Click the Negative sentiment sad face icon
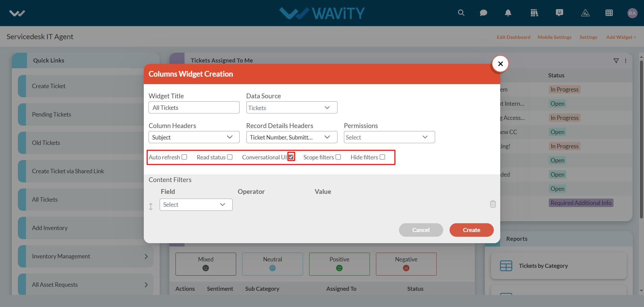The height and width of the screenshot is (307, 644). click(406, 268)
